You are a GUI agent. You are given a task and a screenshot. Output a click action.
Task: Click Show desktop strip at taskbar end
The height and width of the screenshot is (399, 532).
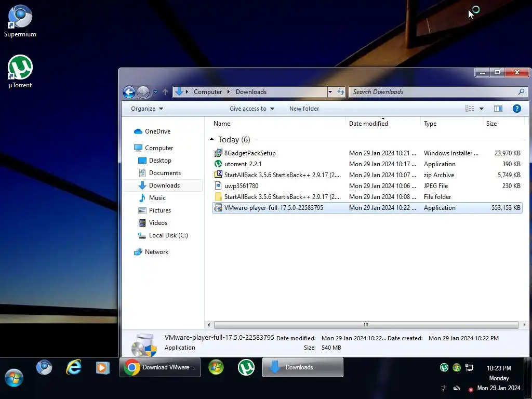pos(528,378)
